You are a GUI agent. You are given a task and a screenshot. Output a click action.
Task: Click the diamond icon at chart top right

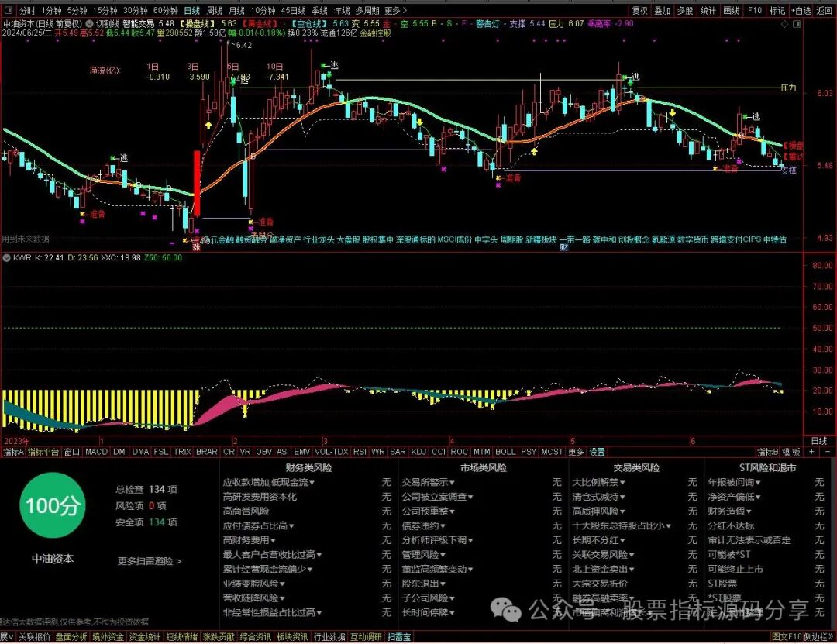(x=784, y=24)
